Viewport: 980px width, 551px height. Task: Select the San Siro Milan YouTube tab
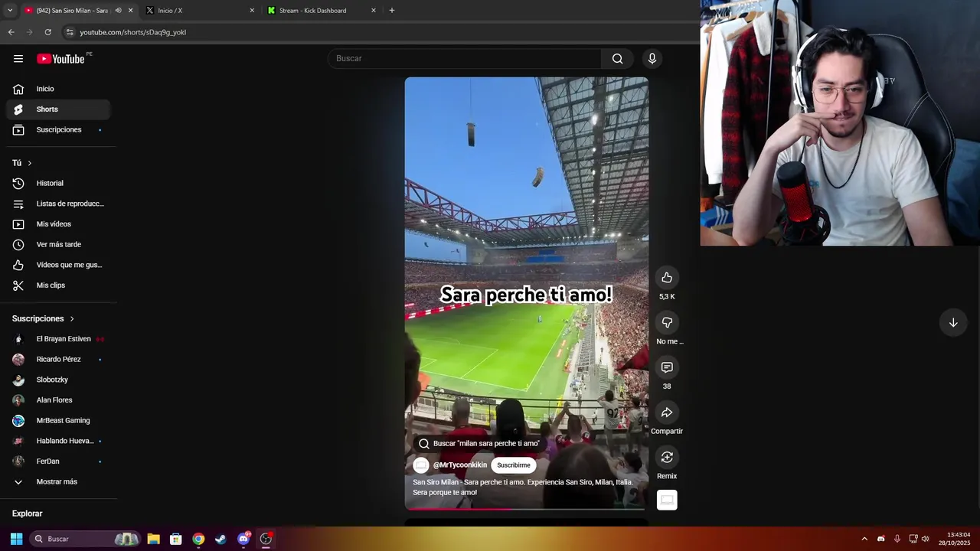(x=70, y=11)
